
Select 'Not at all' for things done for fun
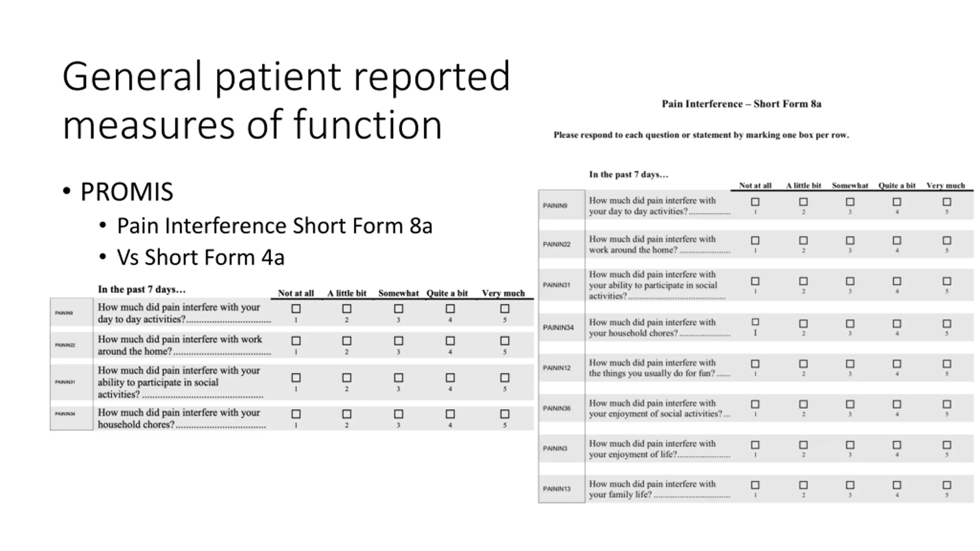(x=755, y=364)
